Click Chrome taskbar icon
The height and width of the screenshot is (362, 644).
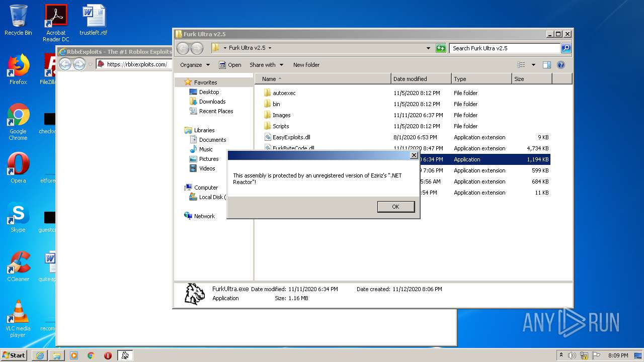coord(91,355)
